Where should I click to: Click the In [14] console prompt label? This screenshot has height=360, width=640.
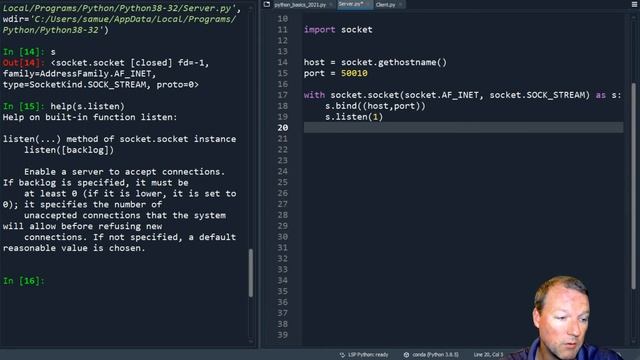(24, 52)
